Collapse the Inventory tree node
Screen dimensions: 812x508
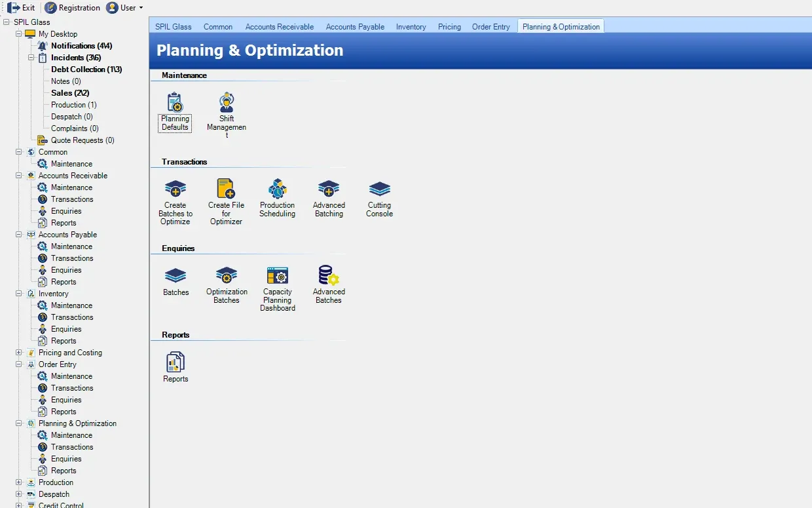(19, 294)
